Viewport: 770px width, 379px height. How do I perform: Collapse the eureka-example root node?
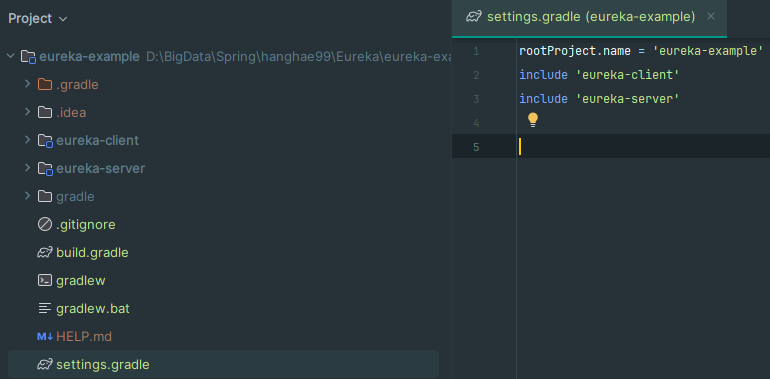tap(10, 56)
